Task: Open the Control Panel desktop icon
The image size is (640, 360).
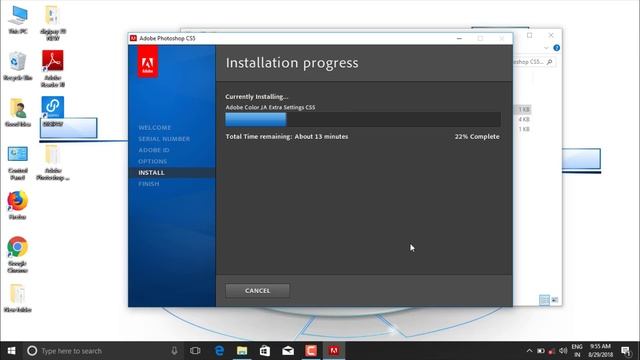Action: pyautogui.click(x=18, y=162)
